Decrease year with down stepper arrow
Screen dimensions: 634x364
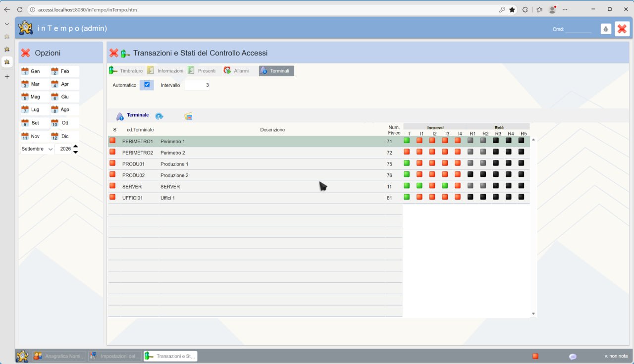coord(75,152)
